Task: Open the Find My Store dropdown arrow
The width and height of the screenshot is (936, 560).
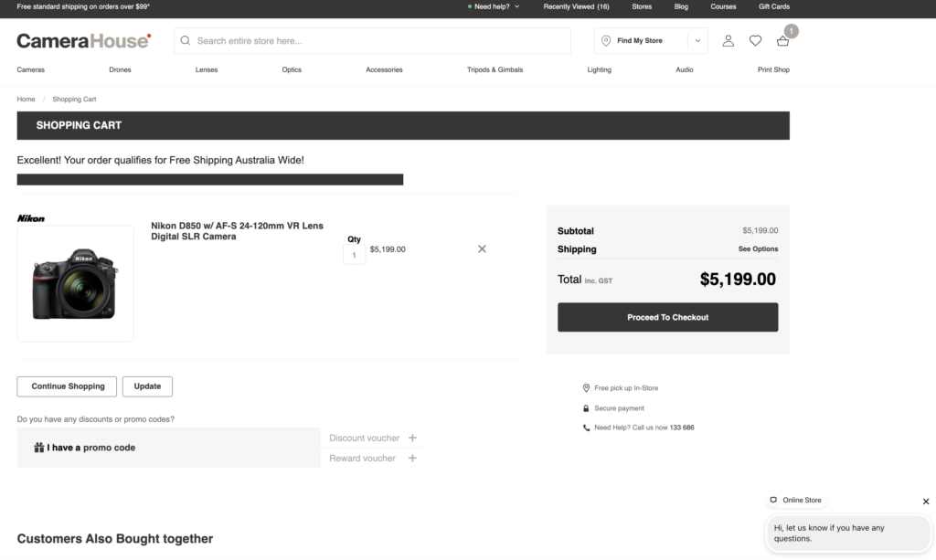Action: pos(697,40)
